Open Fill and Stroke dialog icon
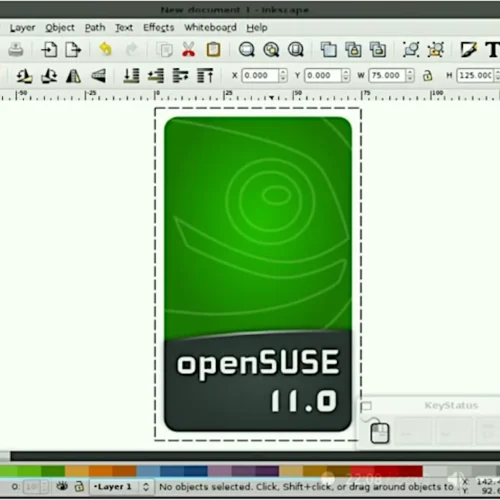The width and height of the screenshot is (500, 500). pos(469,50)
